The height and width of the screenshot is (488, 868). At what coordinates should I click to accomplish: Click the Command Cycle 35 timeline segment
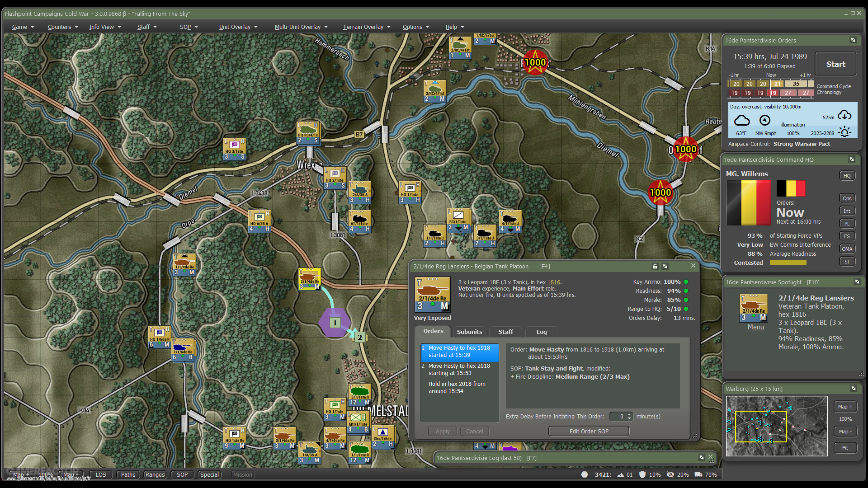[796, 84]
